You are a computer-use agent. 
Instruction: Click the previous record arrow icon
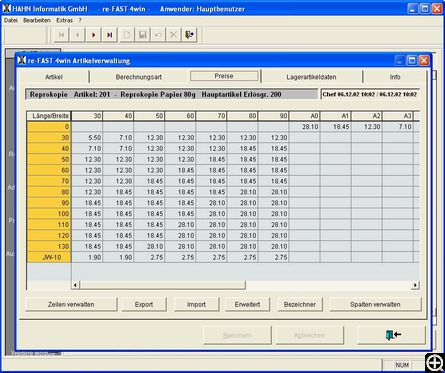click(x=77, y=35)
